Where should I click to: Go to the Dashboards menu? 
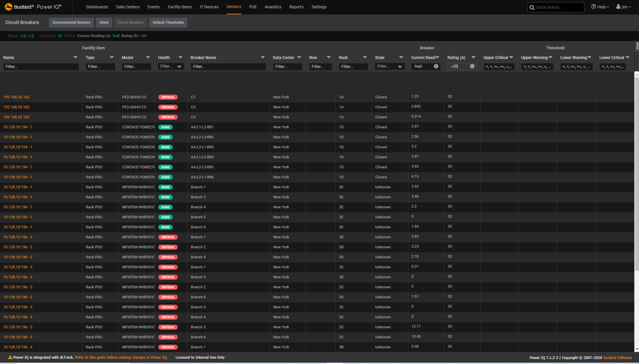pos(97,7)
